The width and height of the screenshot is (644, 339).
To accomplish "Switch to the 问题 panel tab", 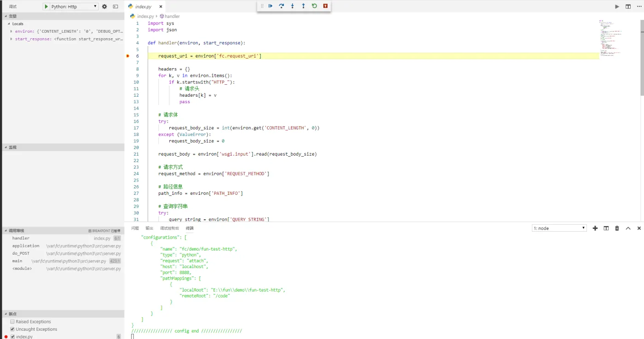I will (135, 228).
